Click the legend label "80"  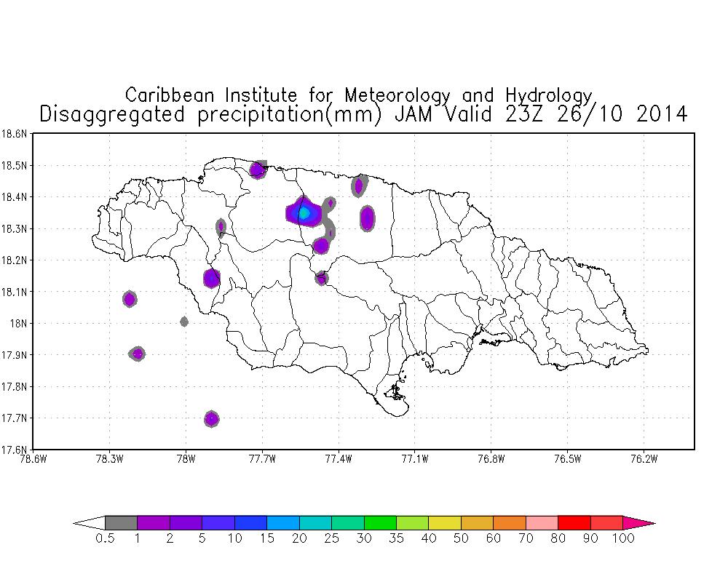coord(558,538)
